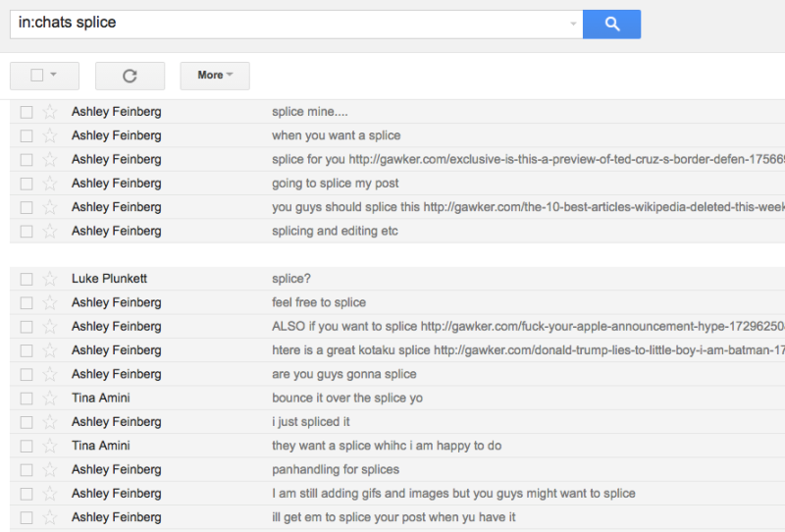The width and height of the screenshot is (785, 532).
Task: Click Tina Amini name in 'bounce it over' row
Action: [x=101, y=399]
